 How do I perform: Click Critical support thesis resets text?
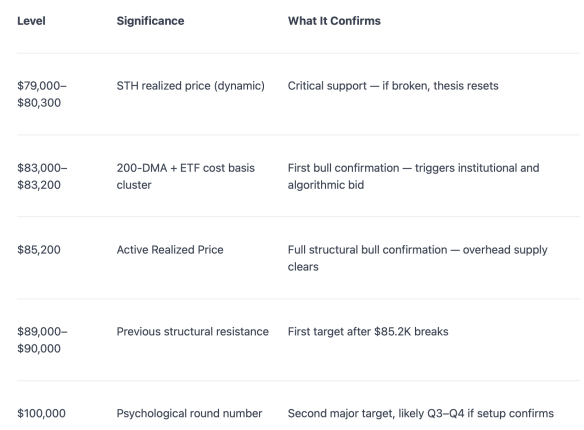click(393, 86)
